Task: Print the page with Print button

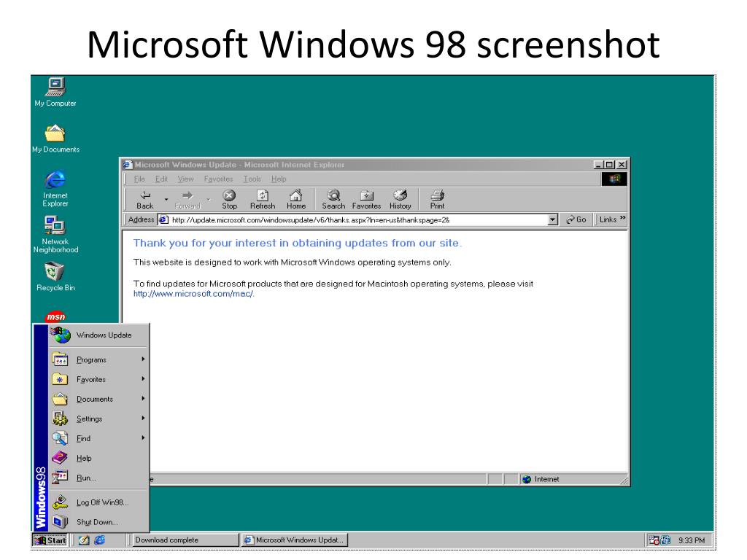Action: click(x=437, y=200)
